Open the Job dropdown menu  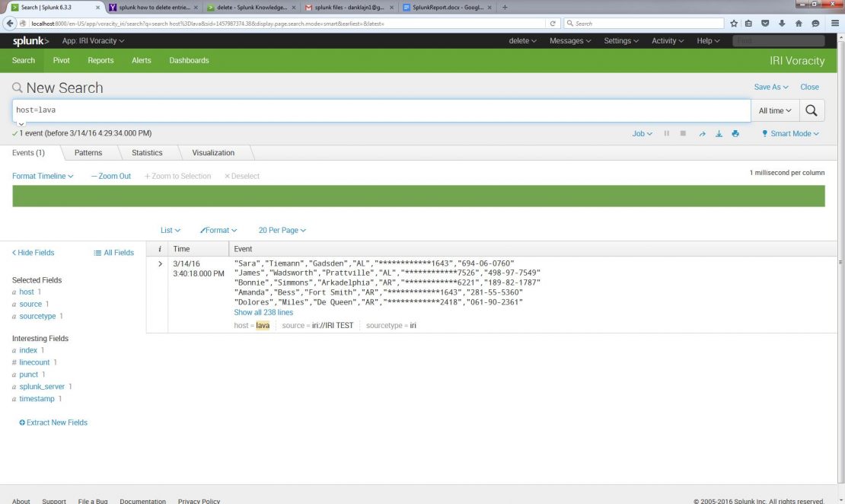click(x=642, y=134)
